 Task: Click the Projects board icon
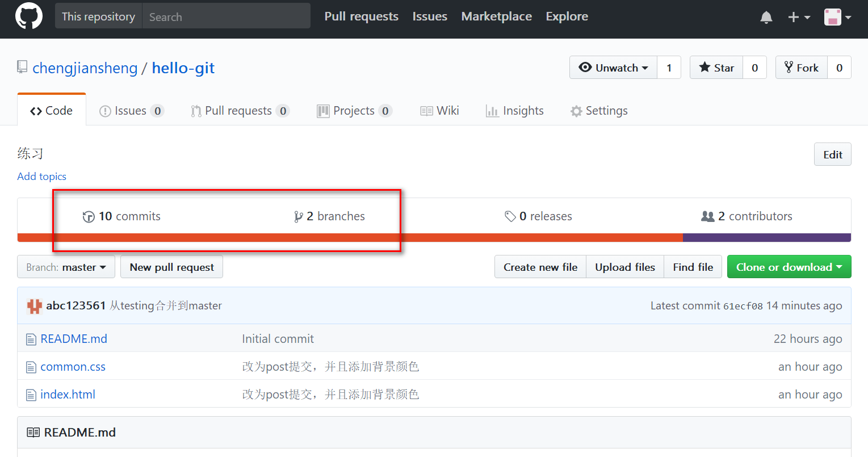323,111
